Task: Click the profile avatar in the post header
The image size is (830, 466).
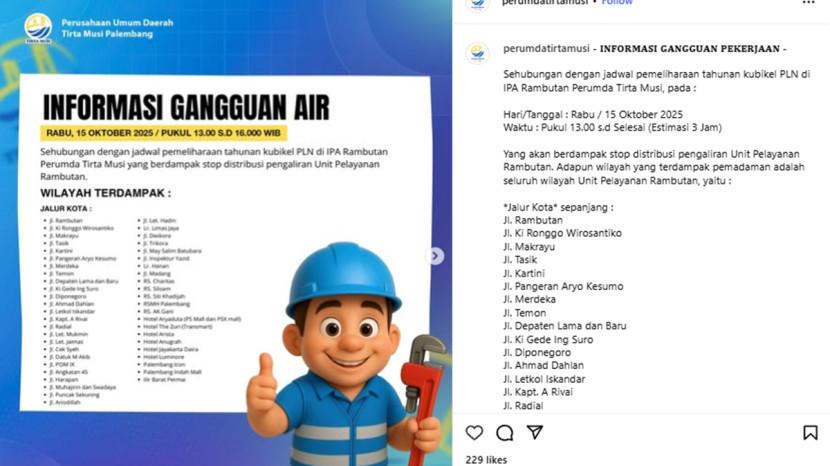Action: point(477,3)
